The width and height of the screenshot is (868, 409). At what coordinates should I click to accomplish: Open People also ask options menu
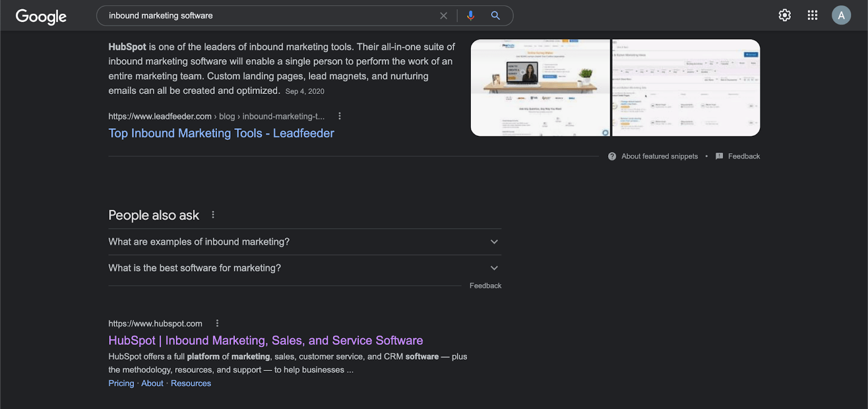pos(213,215)
